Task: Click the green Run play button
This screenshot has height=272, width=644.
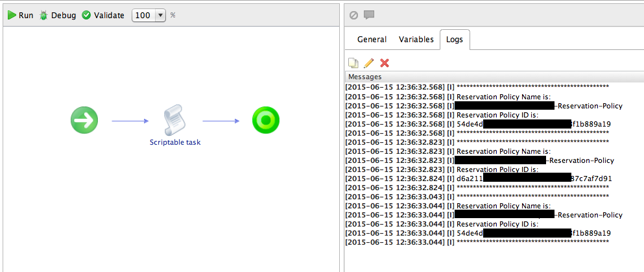Action: 12,15
